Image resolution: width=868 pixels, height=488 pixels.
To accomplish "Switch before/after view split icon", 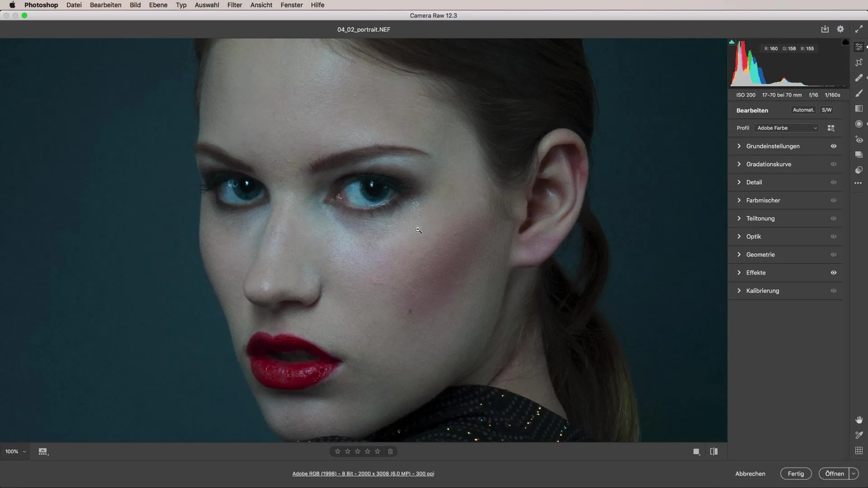I will pyautogui.click(x=714, y=451).
